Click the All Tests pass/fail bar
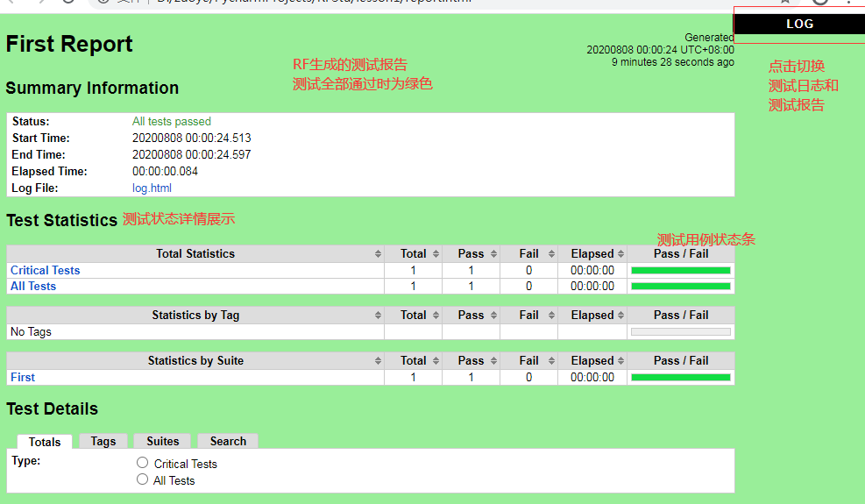865x504 pixels. [681, 287]
